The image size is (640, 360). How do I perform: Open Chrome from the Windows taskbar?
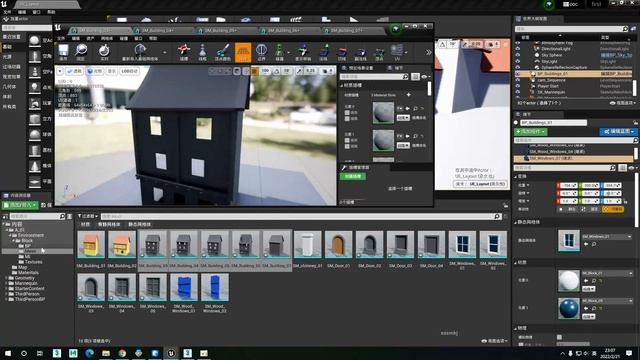[x=122, y=353]
